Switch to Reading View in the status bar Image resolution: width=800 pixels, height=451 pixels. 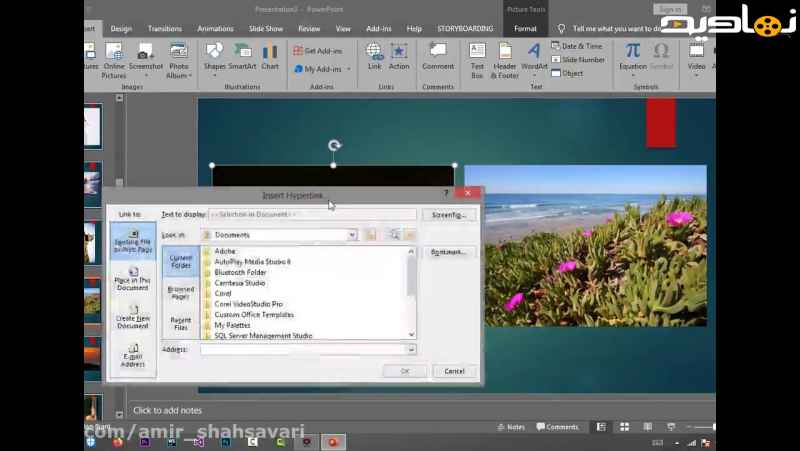coord(648,427)
